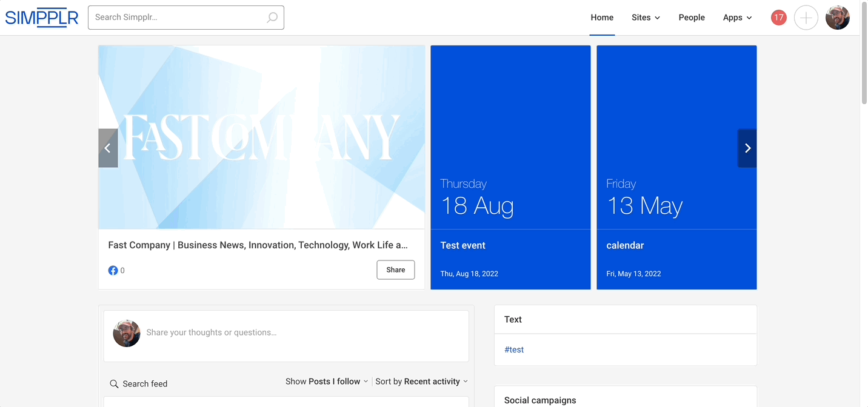Click the Search feed magnifier icon
The width and height of the screenshot is (868, 407).
tap(114, 384)
